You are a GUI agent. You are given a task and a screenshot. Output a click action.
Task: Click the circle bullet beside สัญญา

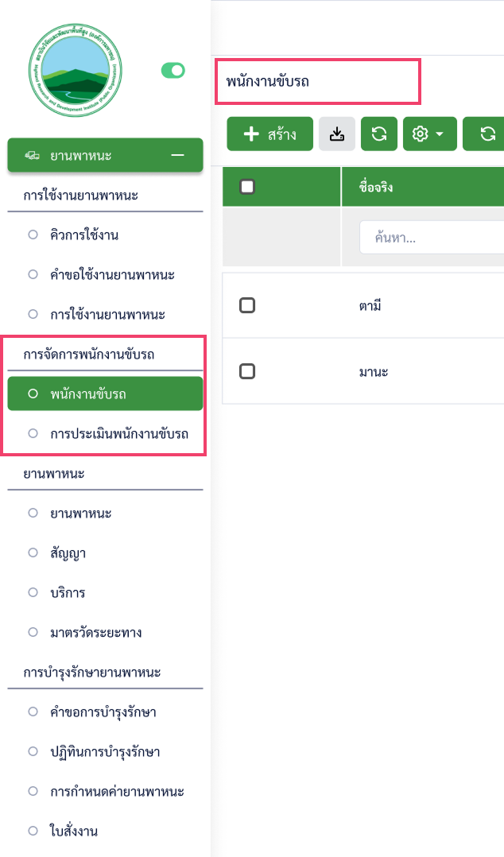(33, 553)
